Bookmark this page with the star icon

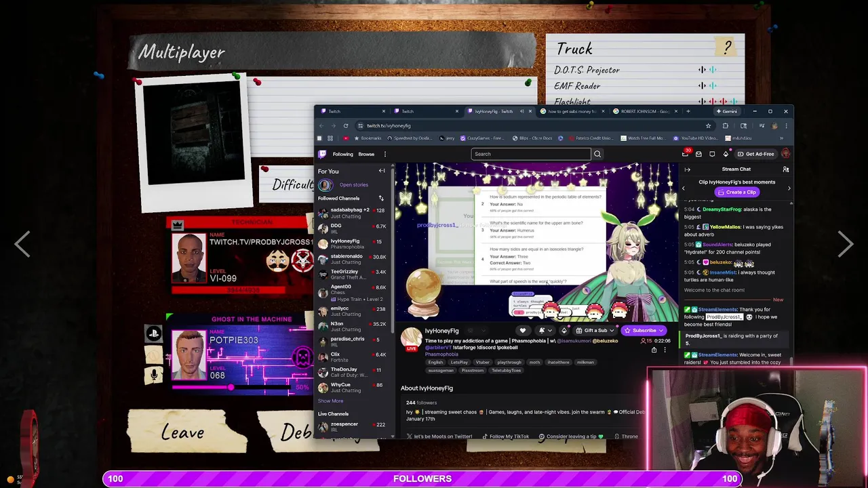(x=708, y=125)
